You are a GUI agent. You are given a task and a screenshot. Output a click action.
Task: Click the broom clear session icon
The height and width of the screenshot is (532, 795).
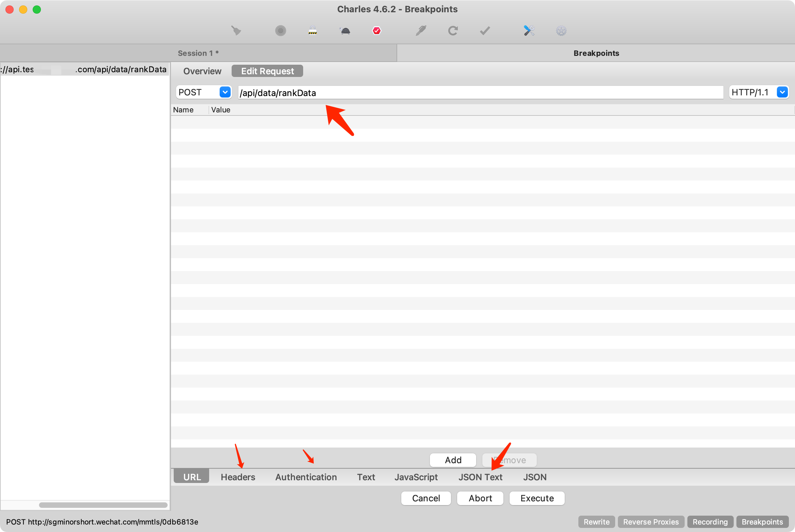[x=236, y=31]
